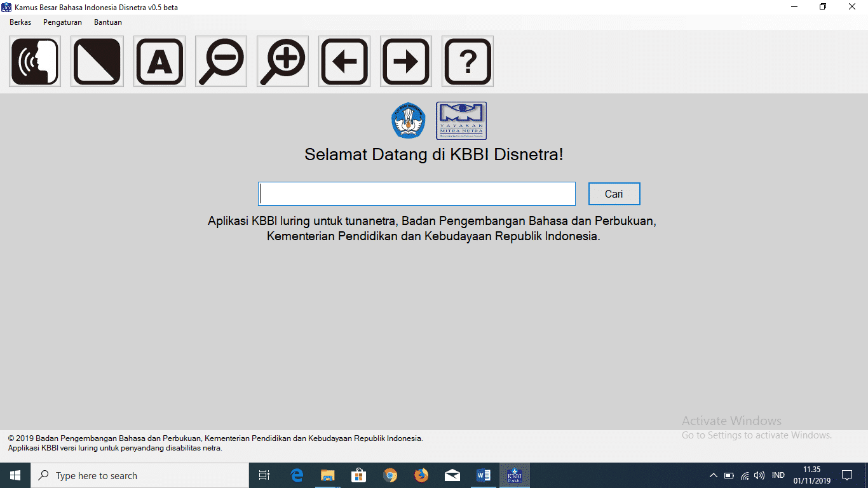Image resolution: width=868 pixels, height=488 pixels.
Task: Open File Explorer from the taskbar
Action: click(328, 475)
